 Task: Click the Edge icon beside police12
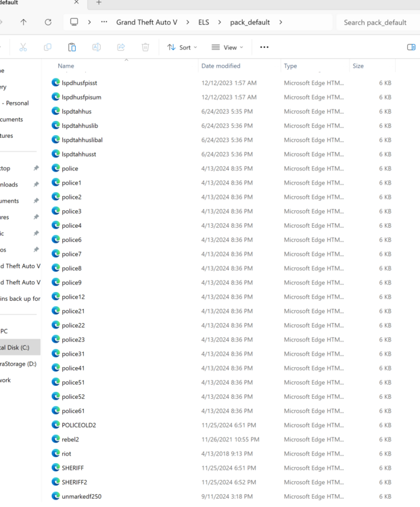(x=55, y=297)
